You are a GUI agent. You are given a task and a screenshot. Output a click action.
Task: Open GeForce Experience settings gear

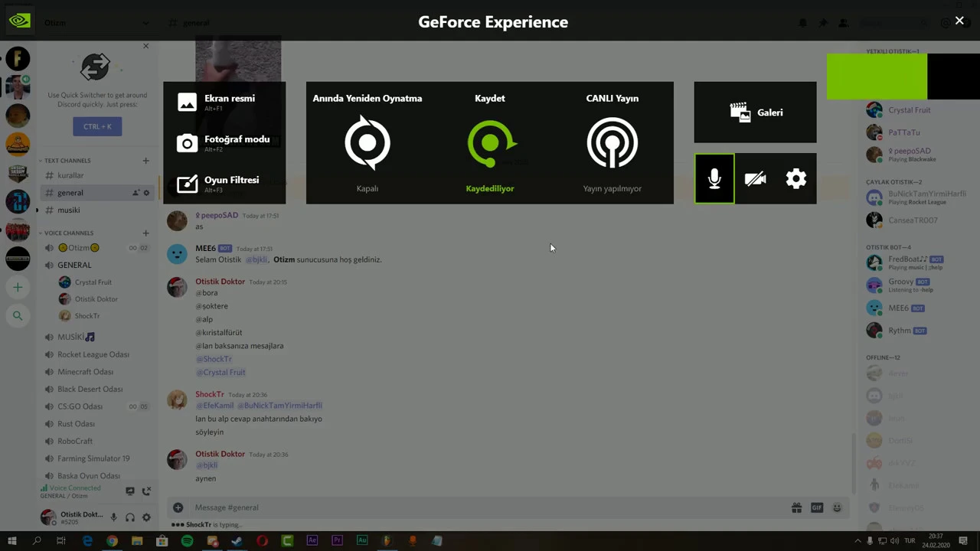click(796, 179)
